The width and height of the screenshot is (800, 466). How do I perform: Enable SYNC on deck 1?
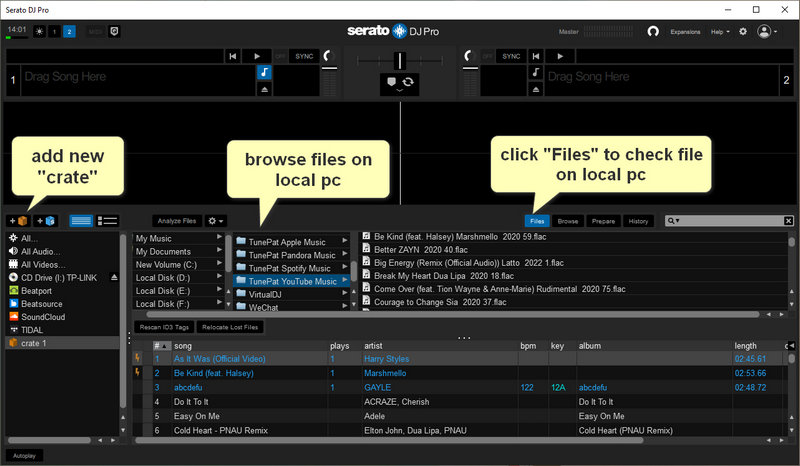pyautogui.click(x=304, y=56)
